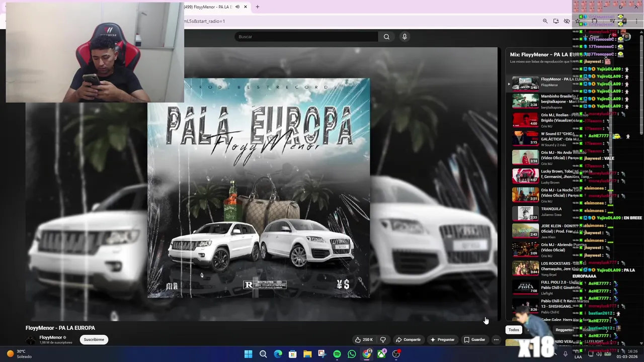The height and width of the screenshot is (362, 644).
Task: Click the crossed-eye icon in address bar
Action: pos(567,21)
